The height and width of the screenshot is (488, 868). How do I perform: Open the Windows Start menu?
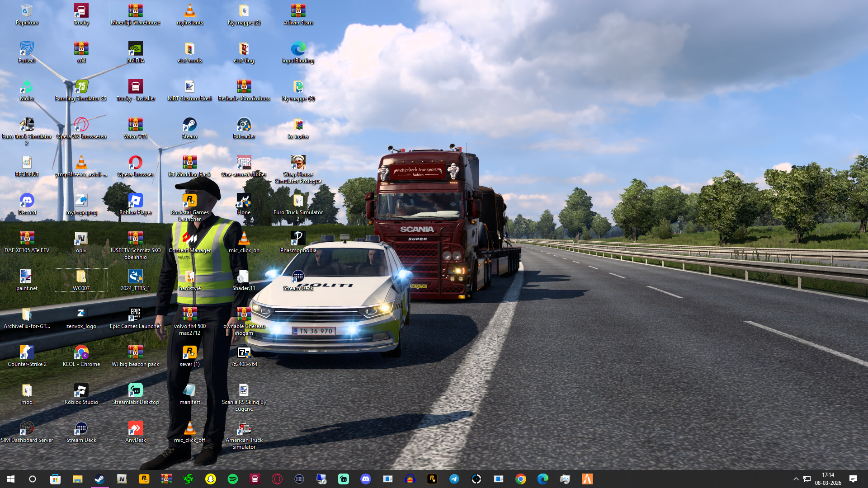pos(11,479)
